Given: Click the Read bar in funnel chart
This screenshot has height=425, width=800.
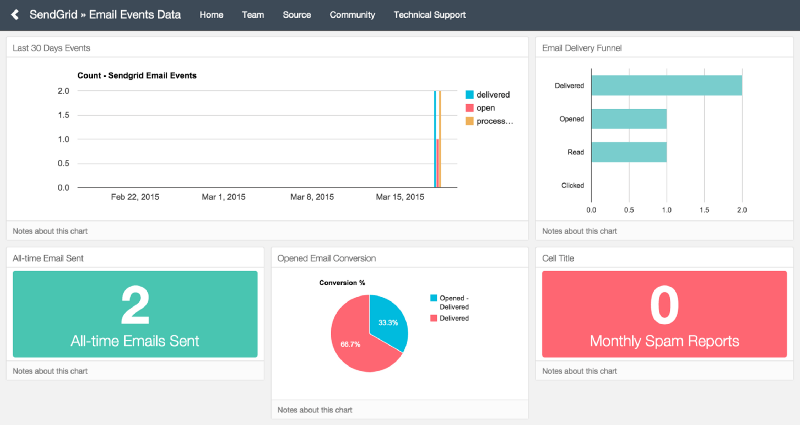Looking at the screenshot, I should (x=628, y=152).
